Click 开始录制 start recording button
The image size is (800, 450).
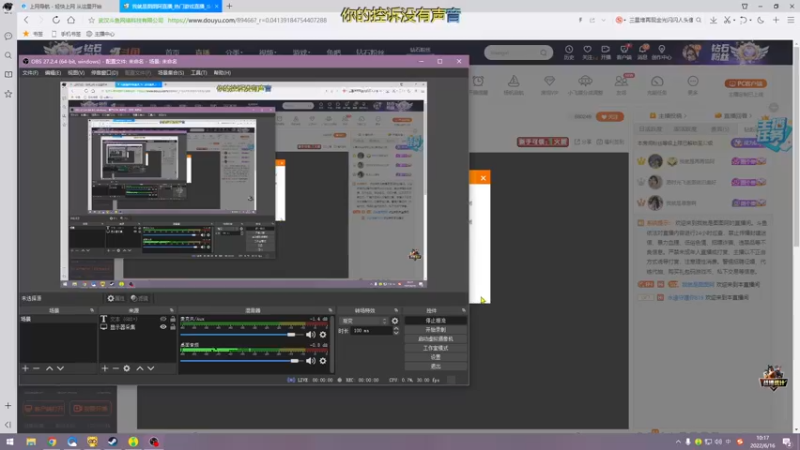pos(435,330)
